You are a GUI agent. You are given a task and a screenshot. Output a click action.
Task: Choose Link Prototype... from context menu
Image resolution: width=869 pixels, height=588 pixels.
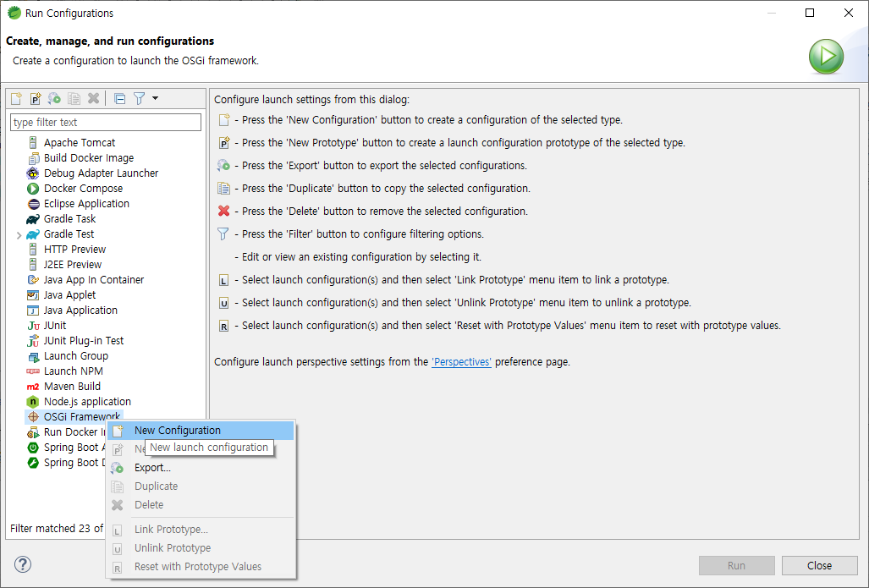click(x=201, y=530)
